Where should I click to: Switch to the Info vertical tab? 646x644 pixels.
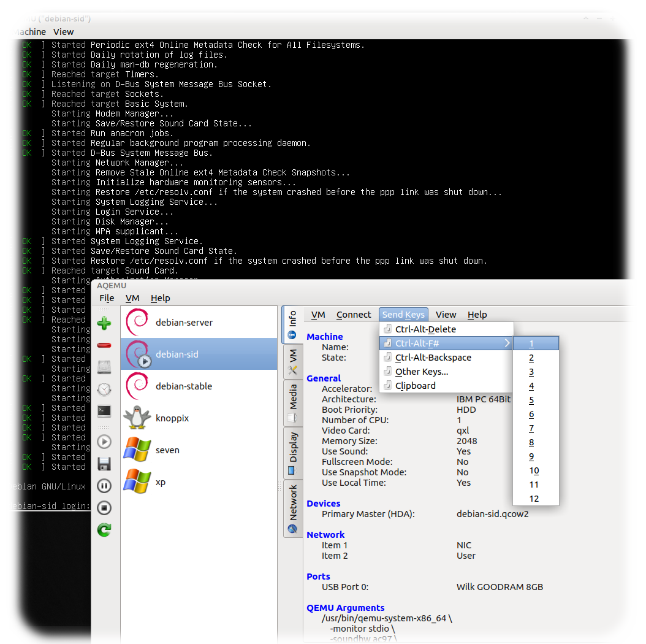[x=292, y=325]
